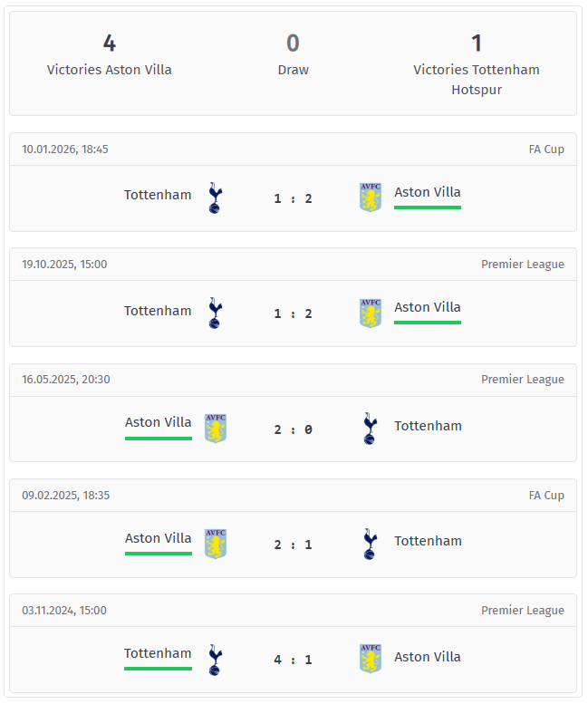The width and height of the screenshot is (588, 704).
Task: Click Aston Villa crest in 03.11.2024 match
Action: [371, 659]
